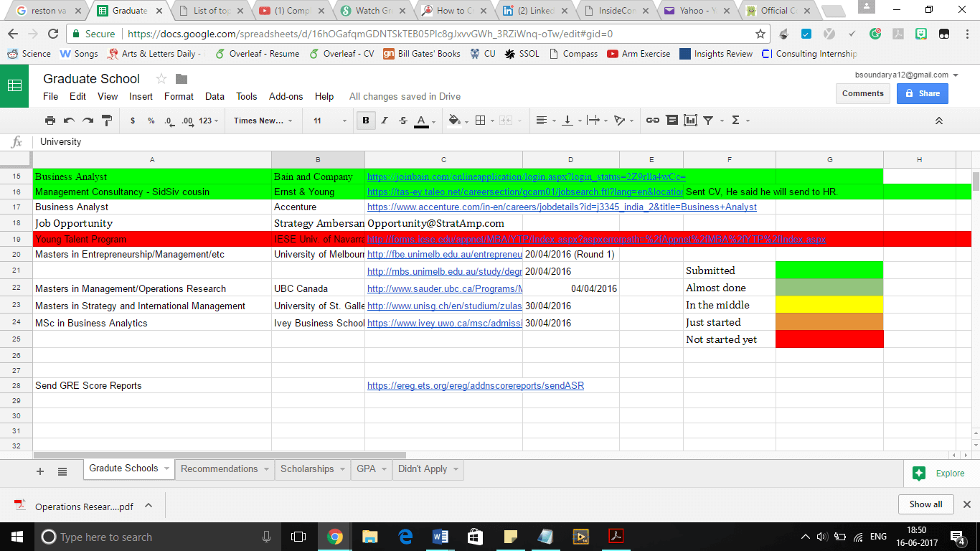Open the Data menu
This screenshot has height=551, width=980.
[215, 96]
